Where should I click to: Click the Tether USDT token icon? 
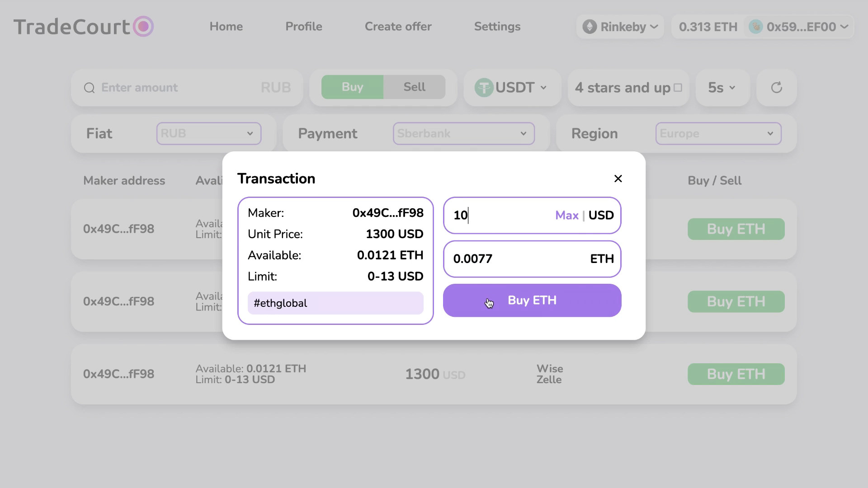click(484, 88)
